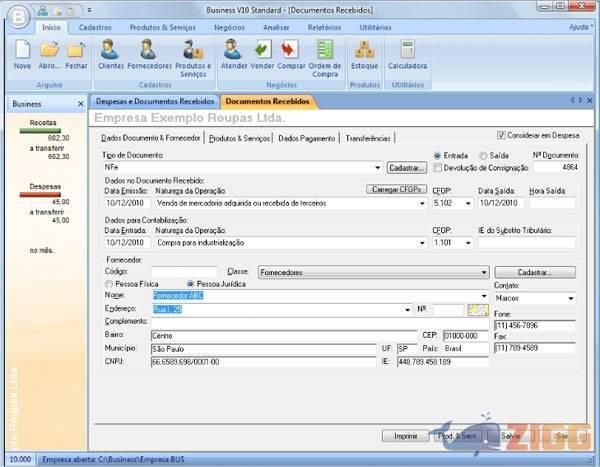The width and height of the screenshot is (600, 467).
Task: Open Produtos & Serviços ribbon tab
Action: (x=163, y=28)
